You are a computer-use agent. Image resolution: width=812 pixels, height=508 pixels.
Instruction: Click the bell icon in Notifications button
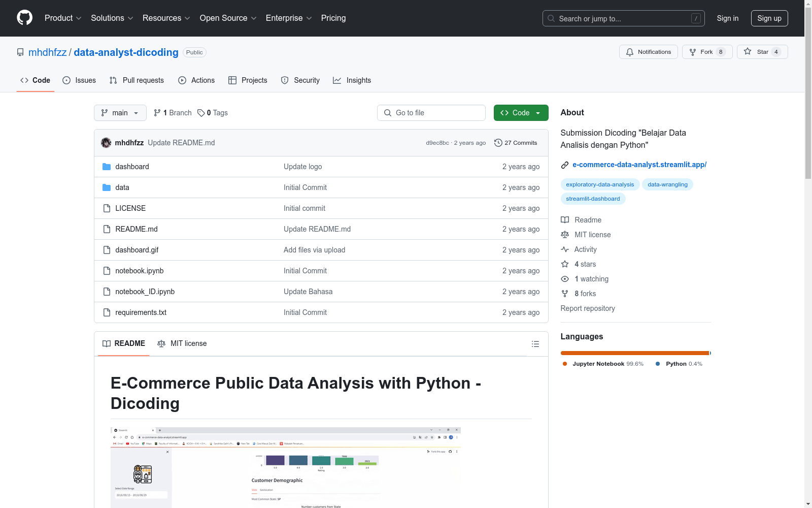point(630,52)
